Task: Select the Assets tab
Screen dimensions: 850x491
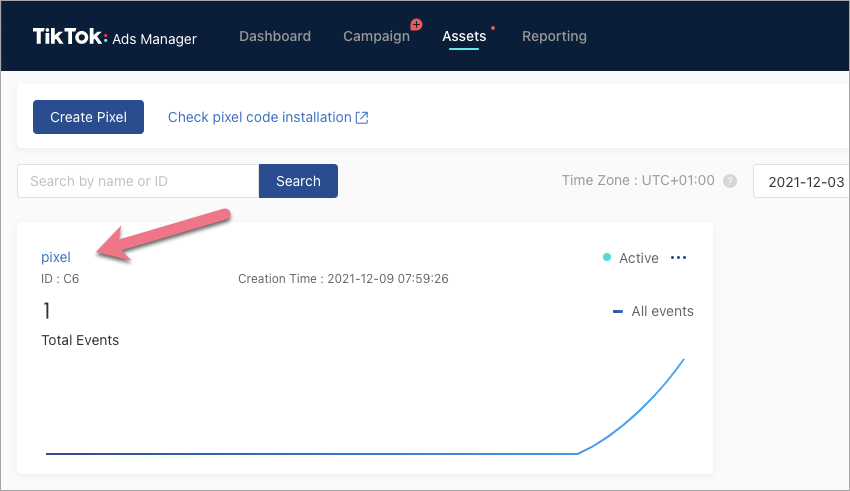Action: 464,36
